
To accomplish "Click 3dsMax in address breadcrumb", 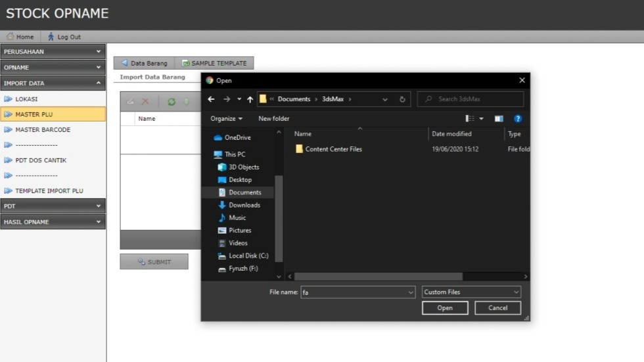I will [333, 99].
